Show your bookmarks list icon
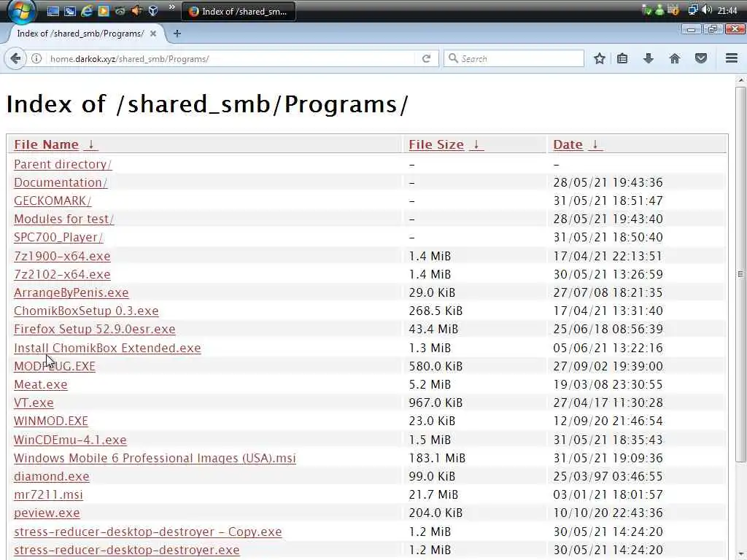The height and width of the screenshot is (560, 747). 622,58
